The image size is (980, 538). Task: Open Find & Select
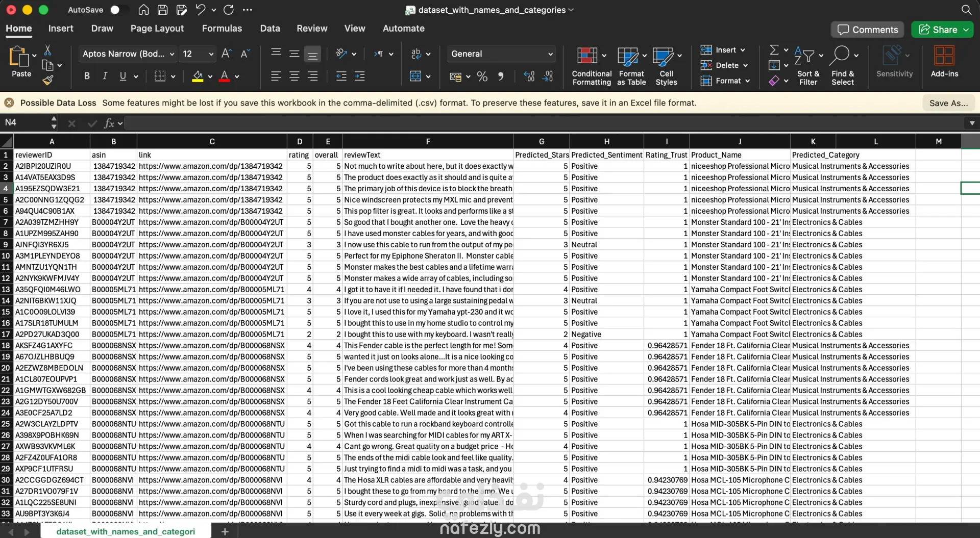[x=843, y=66]
